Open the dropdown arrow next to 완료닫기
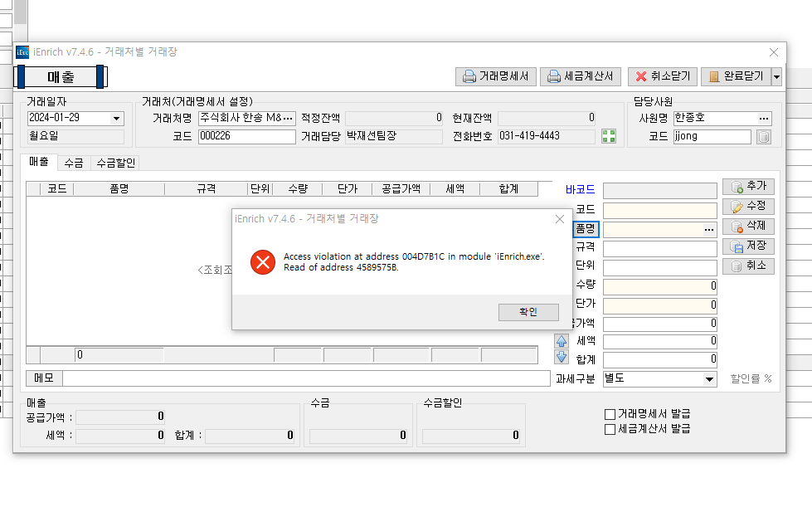The image size is (812, 512). click(x=776, y=76)
